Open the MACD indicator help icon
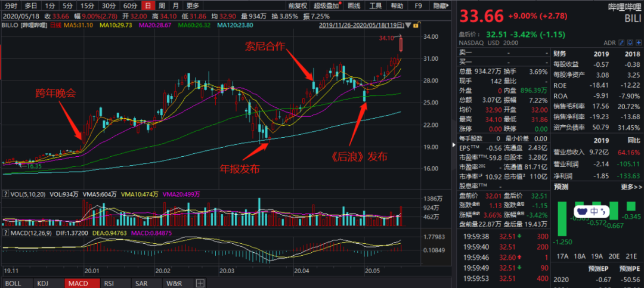 [x=6, y=233]
